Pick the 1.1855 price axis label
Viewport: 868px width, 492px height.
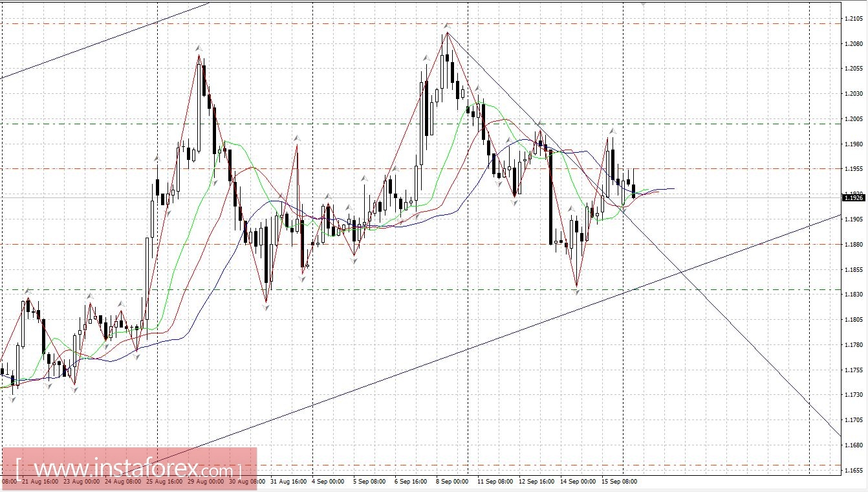[x=854, y=269]
